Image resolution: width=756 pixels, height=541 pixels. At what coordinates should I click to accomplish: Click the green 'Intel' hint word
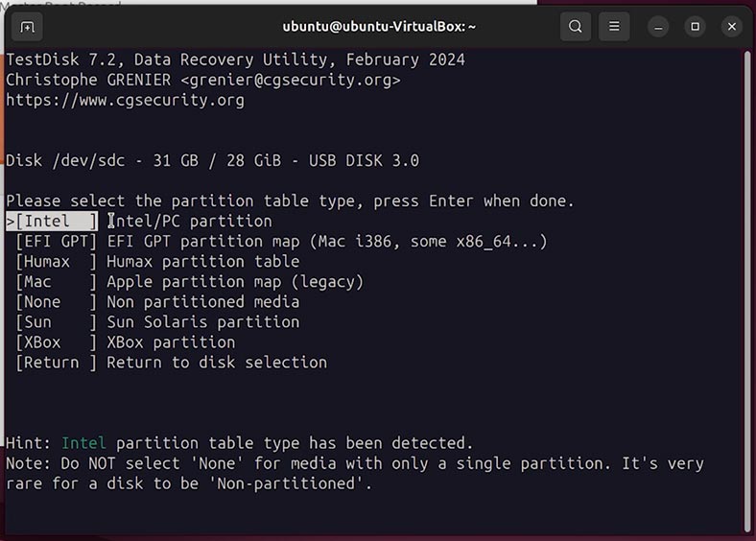(83, 443)
